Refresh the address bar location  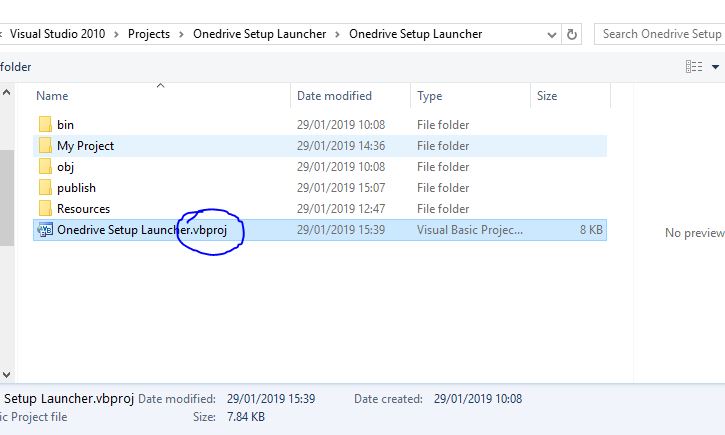[x=571, y=34]
